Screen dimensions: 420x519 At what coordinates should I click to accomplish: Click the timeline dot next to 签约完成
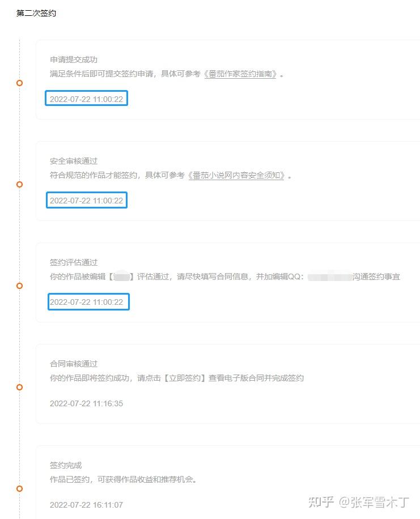click(x=19, y=489)
